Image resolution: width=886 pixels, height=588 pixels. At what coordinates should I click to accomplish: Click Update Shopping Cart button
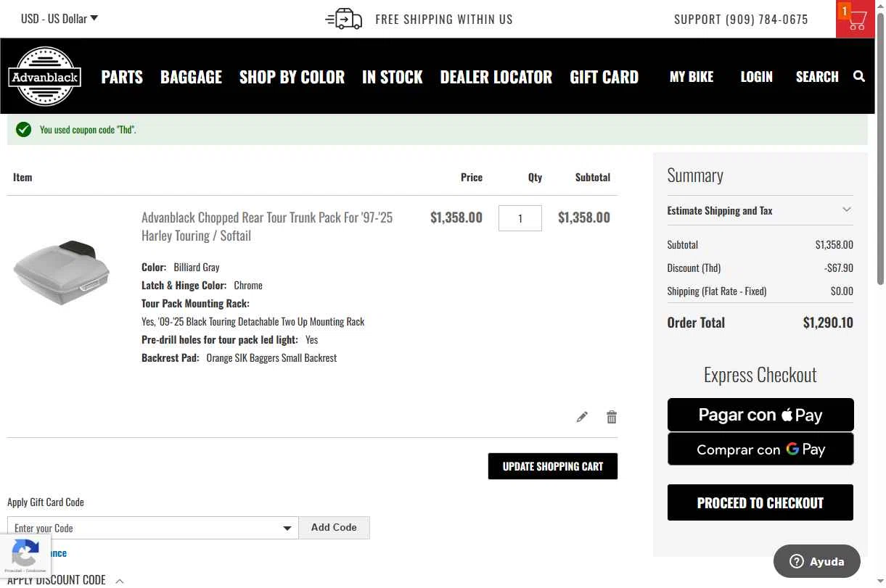click(553, 466)
